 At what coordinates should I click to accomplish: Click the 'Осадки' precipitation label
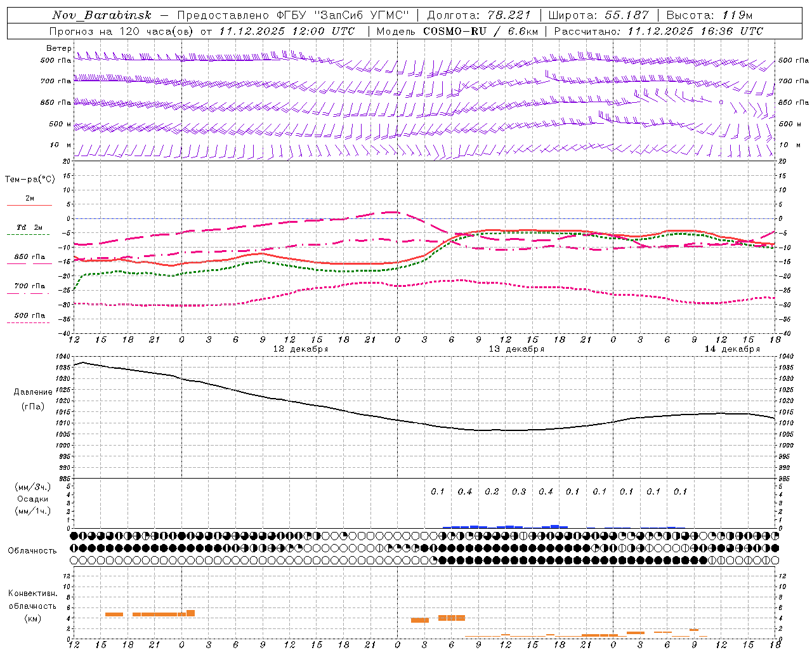33,499
